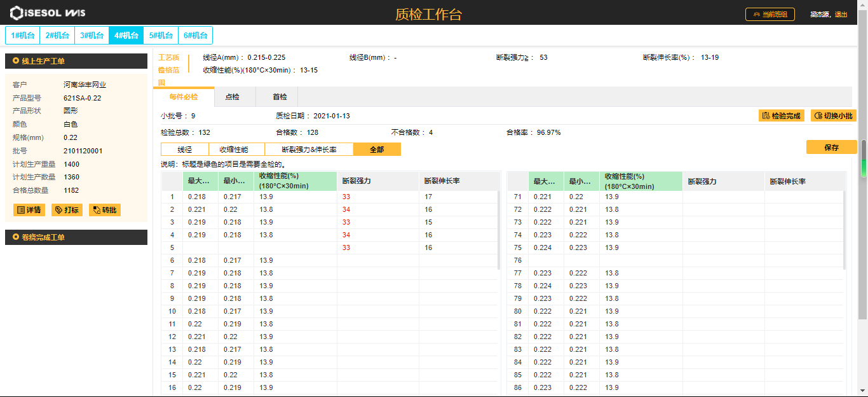Click the 详情 details icon button
The height and width of the screenshot is (397, 868).
point(29,210)
